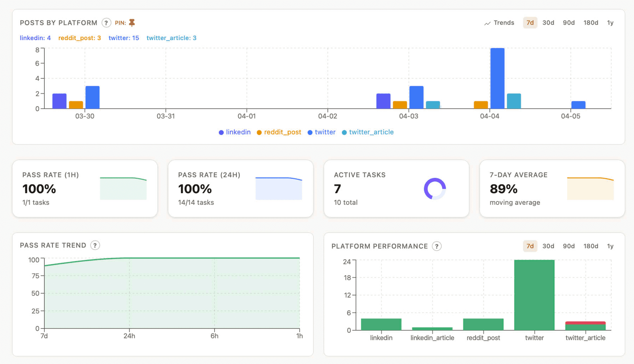This screenshot has width=634, height=364.
Task: Click the tall twitter bar on 04-04
Action: [497, 78]
